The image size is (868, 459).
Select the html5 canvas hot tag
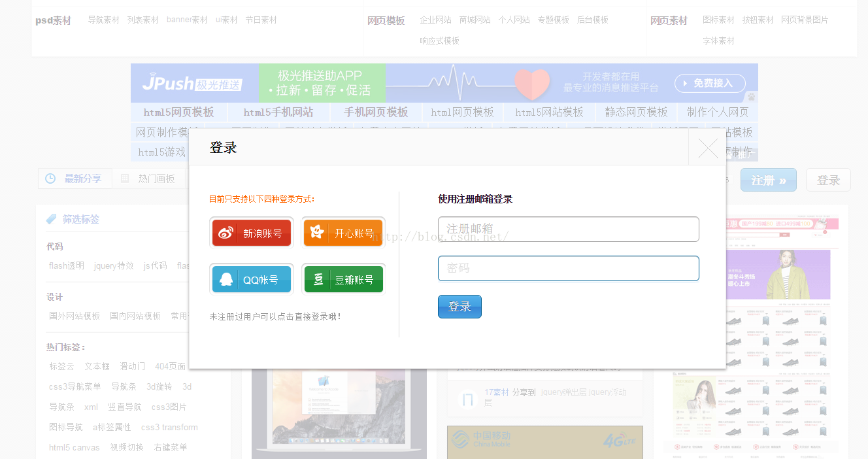pyautogui.click(x=75, y=447)
